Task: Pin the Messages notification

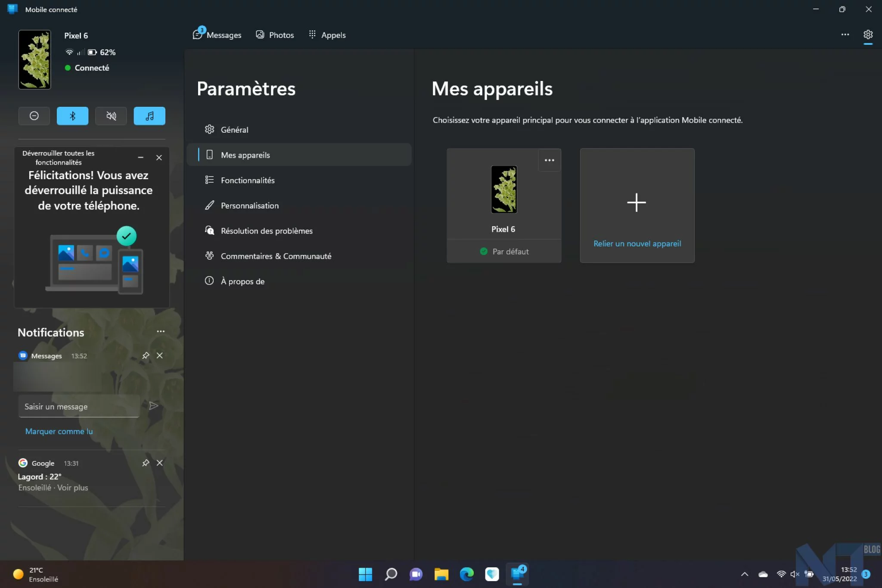Action: pyautogui.click(x=146, y=355)
